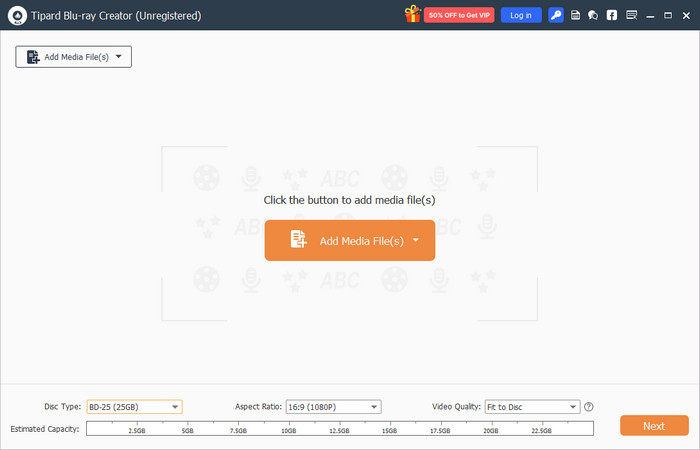
Task: Click the Estimated Capacity bar
Action: [x=340, y=428]
